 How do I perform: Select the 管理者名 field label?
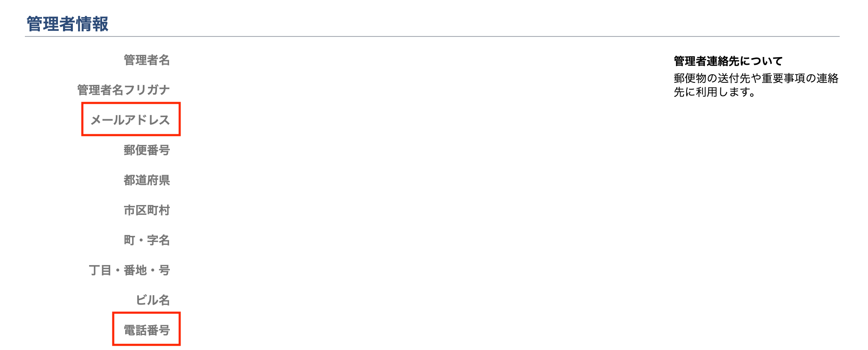click(x=147, y=60)
